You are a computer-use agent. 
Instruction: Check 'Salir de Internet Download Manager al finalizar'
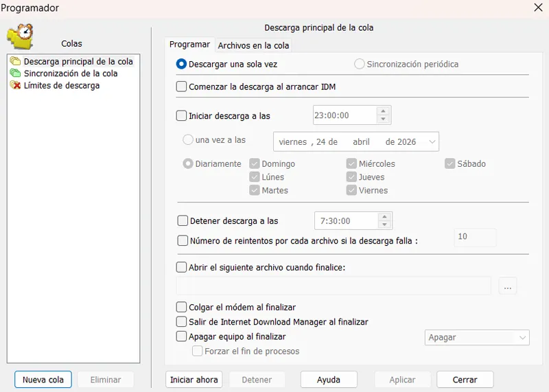(181, 321)
